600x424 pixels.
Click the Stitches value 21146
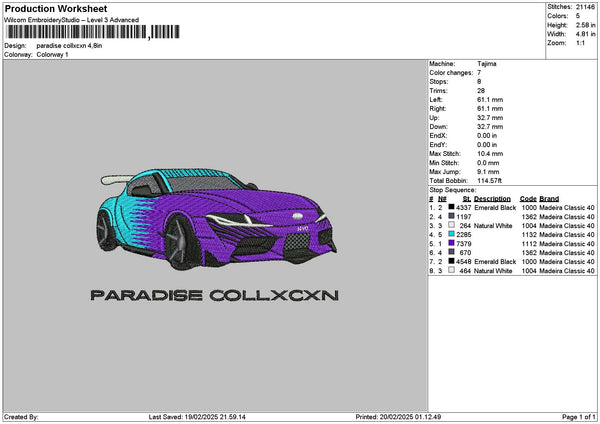pyautogui.click(x=585, y=7)
